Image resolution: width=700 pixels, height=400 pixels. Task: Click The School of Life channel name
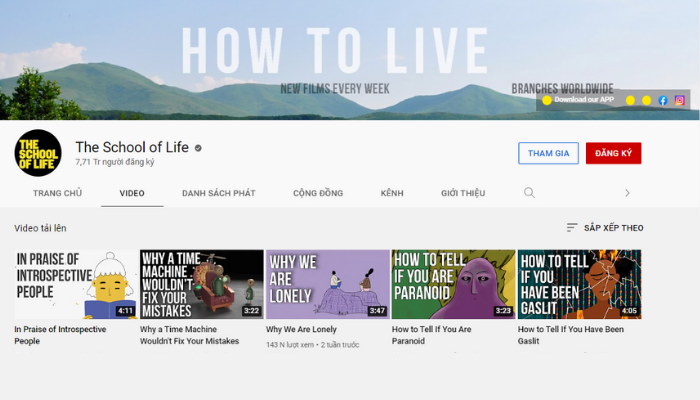(x=132, y=147)
